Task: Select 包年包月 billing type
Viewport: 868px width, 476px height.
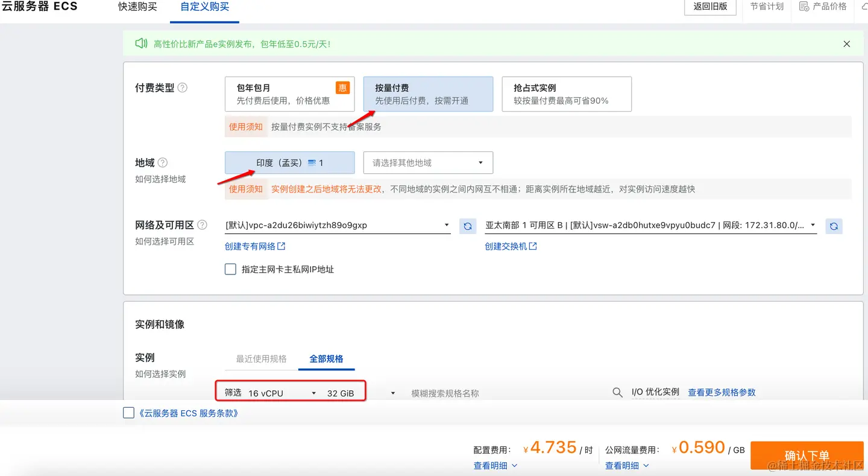Action: 289,94
